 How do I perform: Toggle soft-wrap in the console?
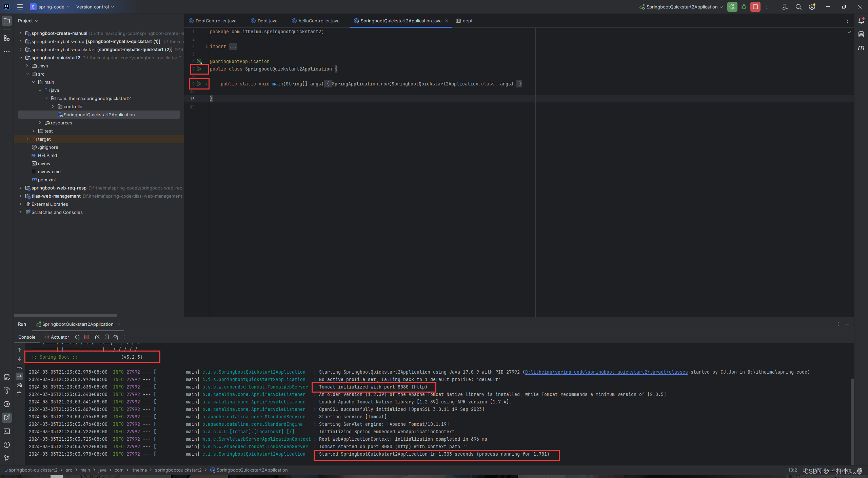[x=19, y=368]
